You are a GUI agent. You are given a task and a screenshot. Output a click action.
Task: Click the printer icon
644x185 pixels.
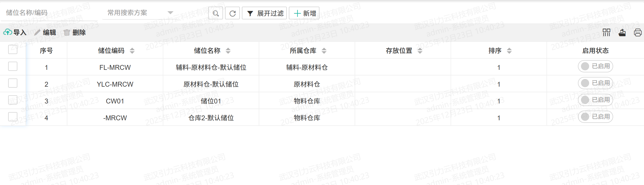[638, 32]
